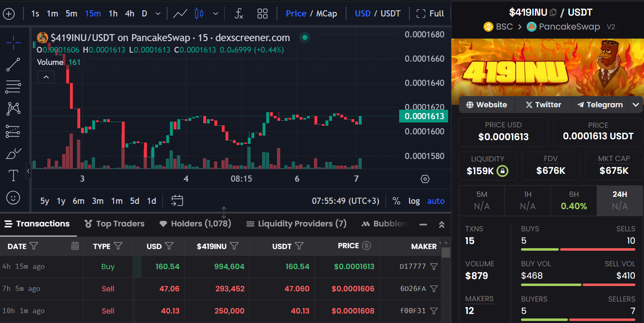Screen dimensions: 644x323
Task: Toggle PRICE column currency dollar icon
Action: [x=366, y=245]
